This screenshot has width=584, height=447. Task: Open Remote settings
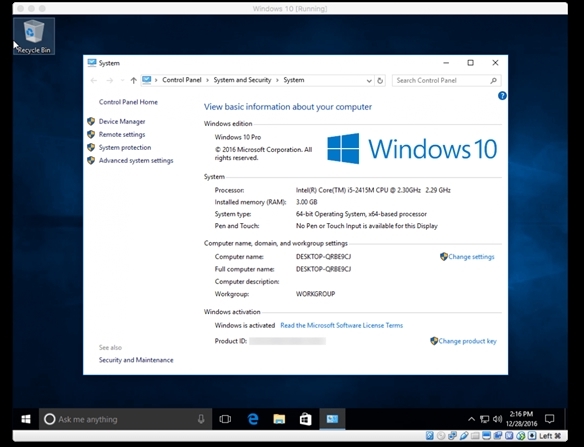pyautogui.click(x=122, y=134)
